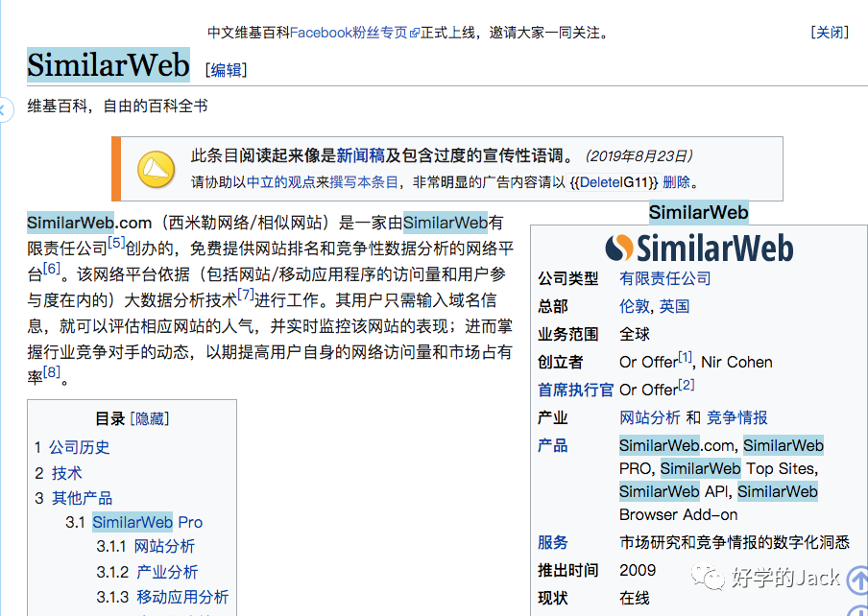The image size is (868, 616).
Task: Click the collapse sidebar chevron at left edge
Action: [x=5, y=109]
